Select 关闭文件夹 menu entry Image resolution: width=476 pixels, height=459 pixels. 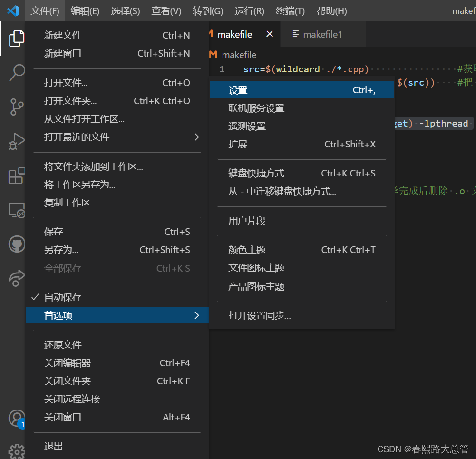[x=117, y=381]
